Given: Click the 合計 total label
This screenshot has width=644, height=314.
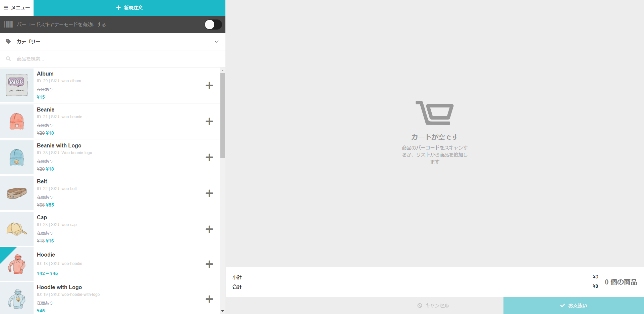Looking at the screenshot, I should tap(237, 287).
